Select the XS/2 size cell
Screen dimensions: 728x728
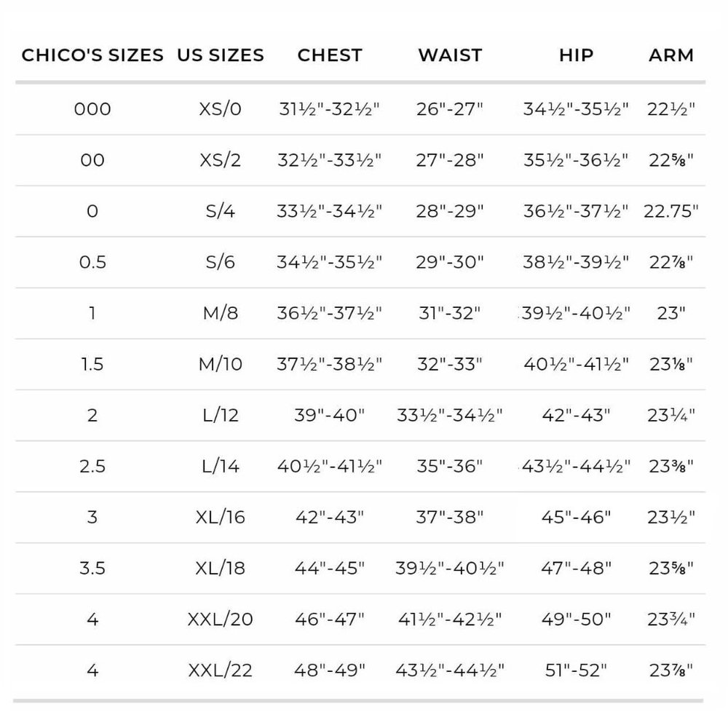coord(221,160)
